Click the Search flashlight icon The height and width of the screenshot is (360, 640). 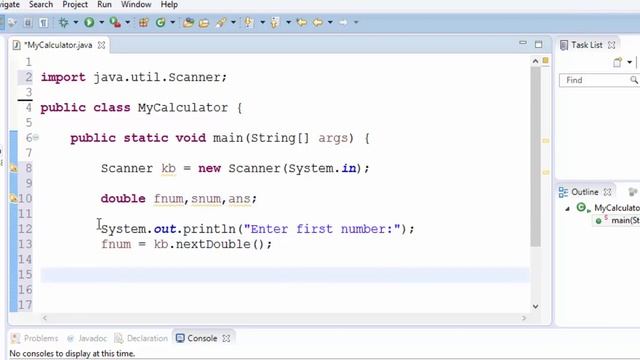[221, 22]
